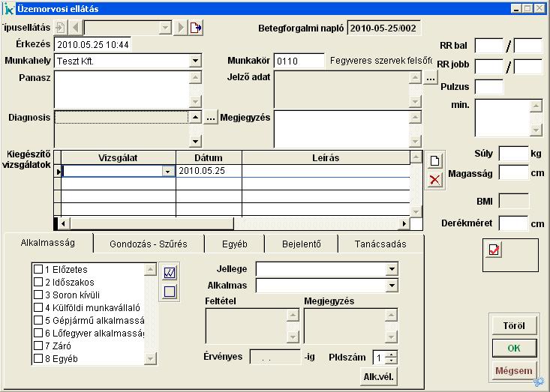The image size is (550, 392).
Task: Click the Súly weight input field
Action: pos(513,154)
